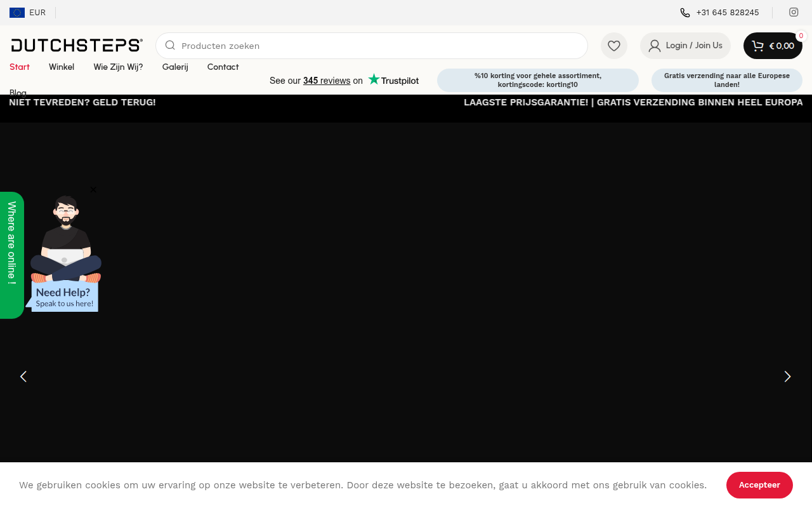Open Wie Zijn Wij? page

118,67
